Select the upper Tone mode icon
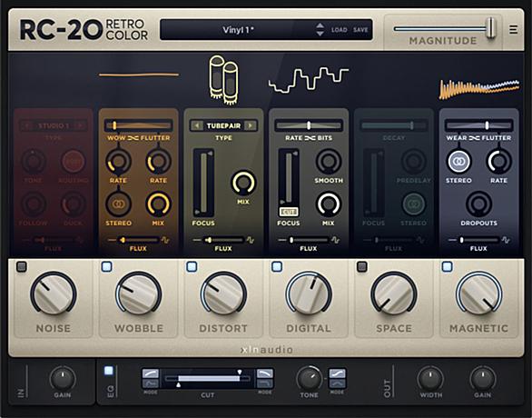 [337, 373]
